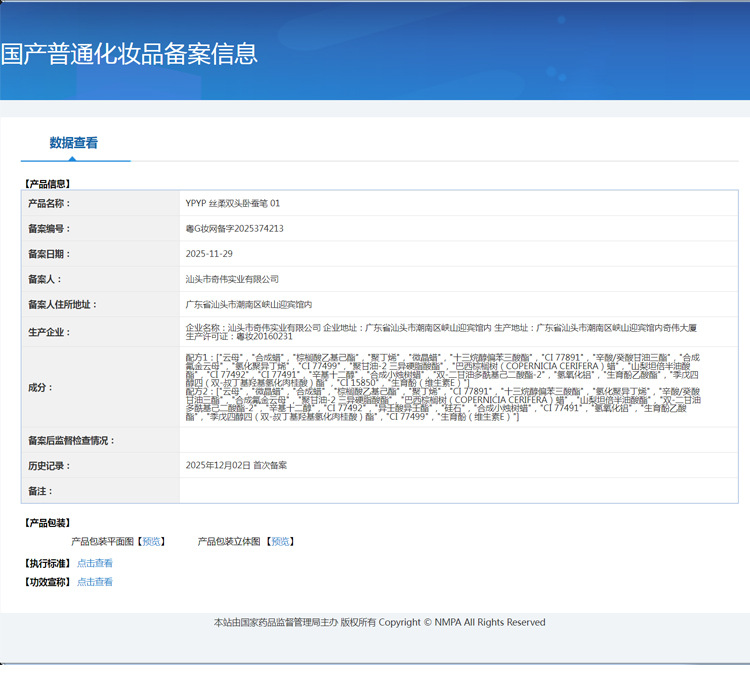Viewport: 750px width, 677px height.
Task: Open 点击查看 link beside 执行标准
Action: [95, 563]
